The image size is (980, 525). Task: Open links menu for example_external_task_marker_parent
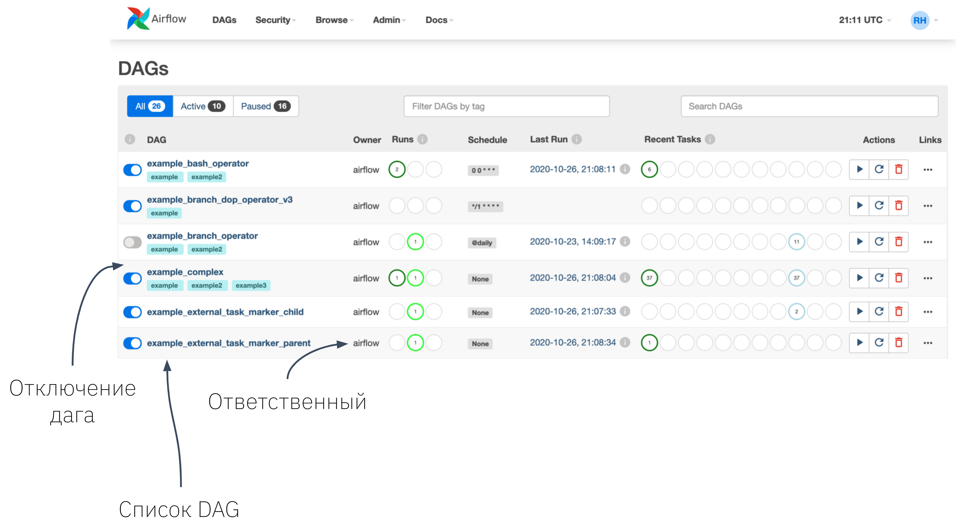(928, 343)
